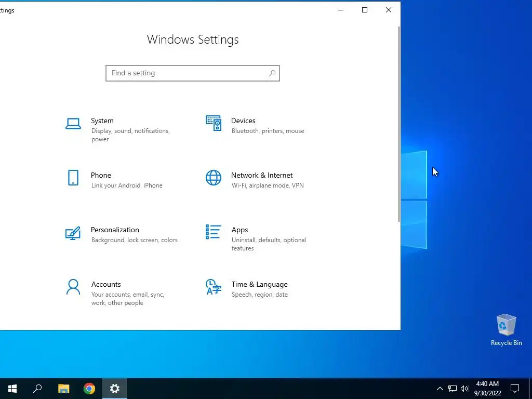
Task: Open the Apps list icon
Action: tap(214, 232)
